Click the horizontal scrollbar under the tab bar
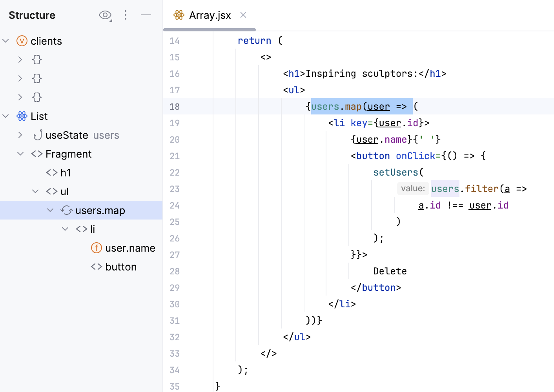Screen dimensions: 554x392 tap(209, 29)
